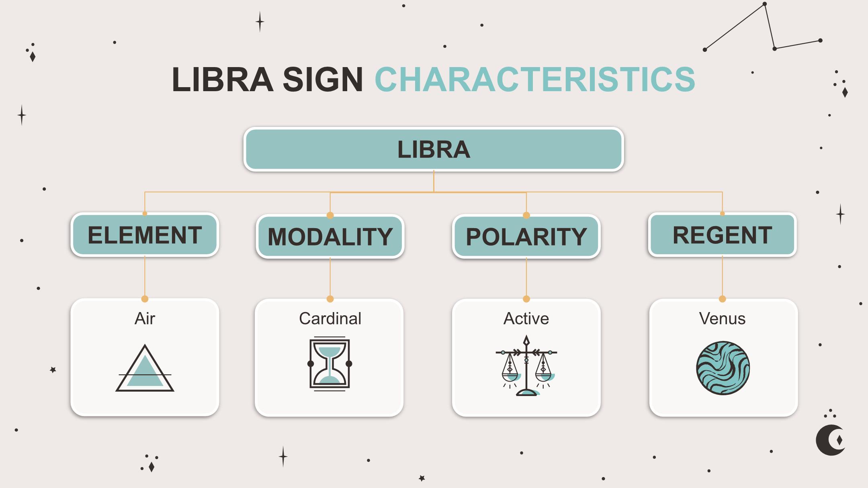The height and width of the screenshot is (488, 868).
Task: Click the Active text label
Action: pyautogui.click(x=526, y=319)
